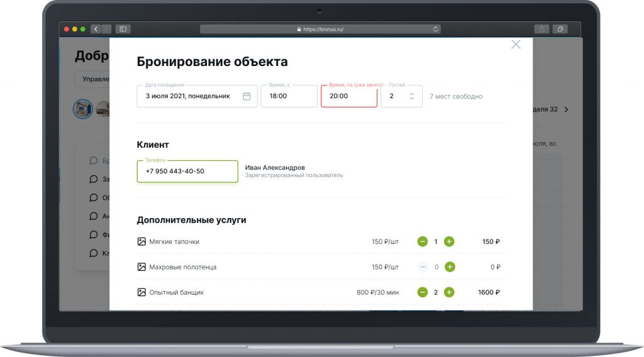Click the image icon next to Махровые полотенца

[142, 267]
